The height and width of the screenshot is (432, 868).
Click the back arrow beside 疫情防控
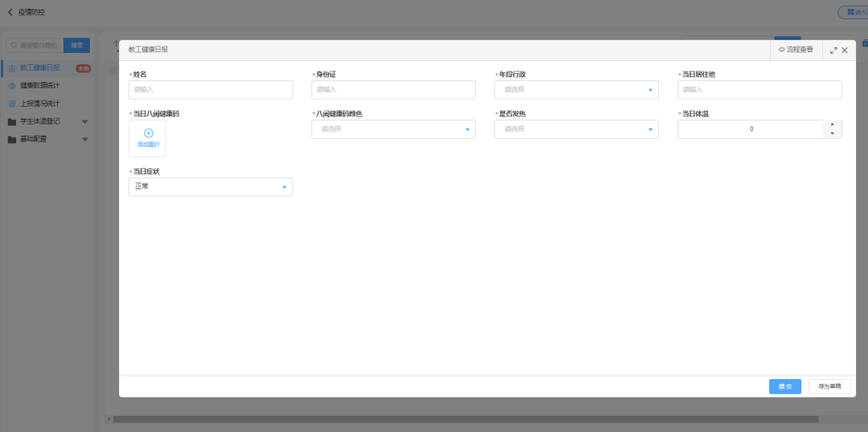click(10, 12)
